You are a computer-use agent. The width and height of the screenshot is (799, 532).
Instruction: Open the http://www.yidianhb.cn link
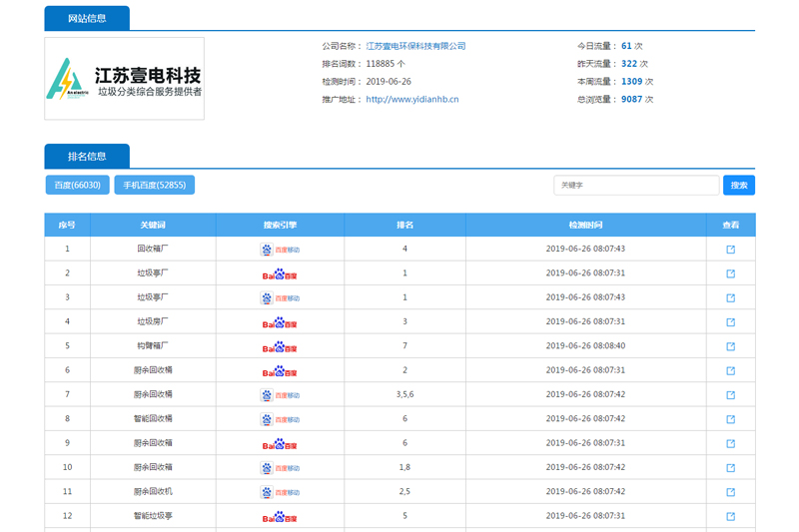pos(412,99)
